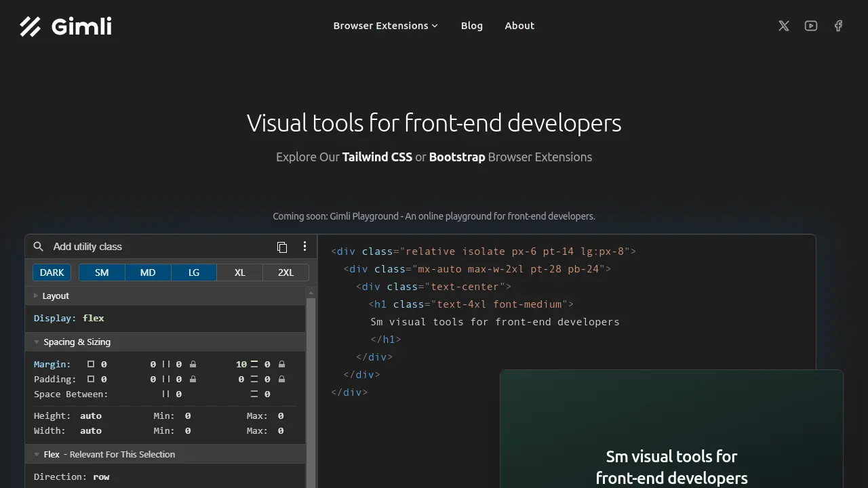Click the Padding all-sides value 0
Viewport: 868px width, 488px height.
point(104,379)
